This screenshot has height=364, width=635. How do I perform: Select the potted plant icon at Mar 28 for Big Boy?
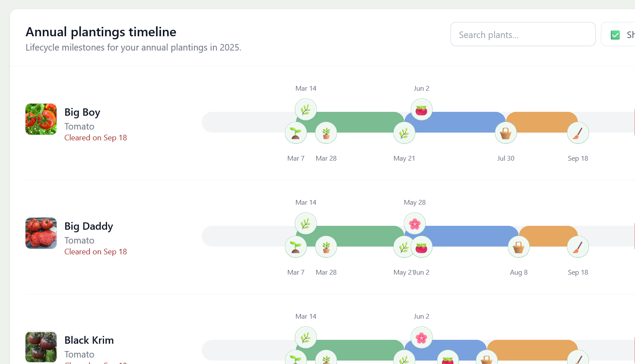tap(326, 133)
